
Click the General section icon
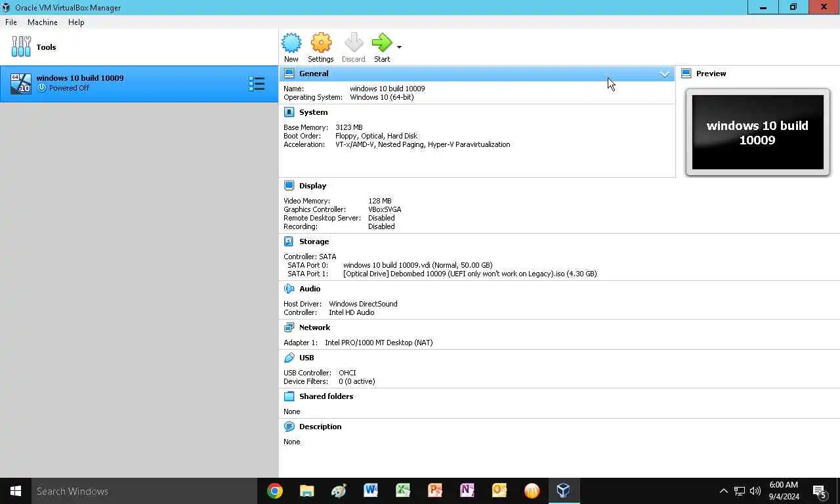click(x=289, y=73)
